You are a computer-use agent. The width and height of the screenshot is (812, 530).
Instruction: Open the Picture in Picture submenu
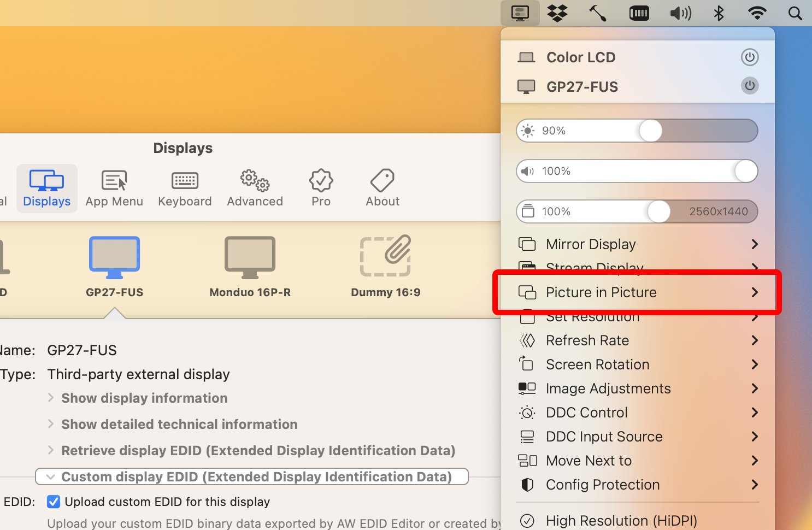[601, 292]
